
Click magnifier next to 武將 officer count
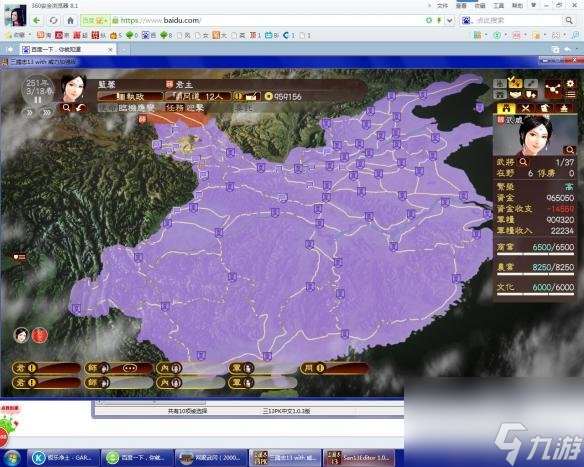(523, 162)
